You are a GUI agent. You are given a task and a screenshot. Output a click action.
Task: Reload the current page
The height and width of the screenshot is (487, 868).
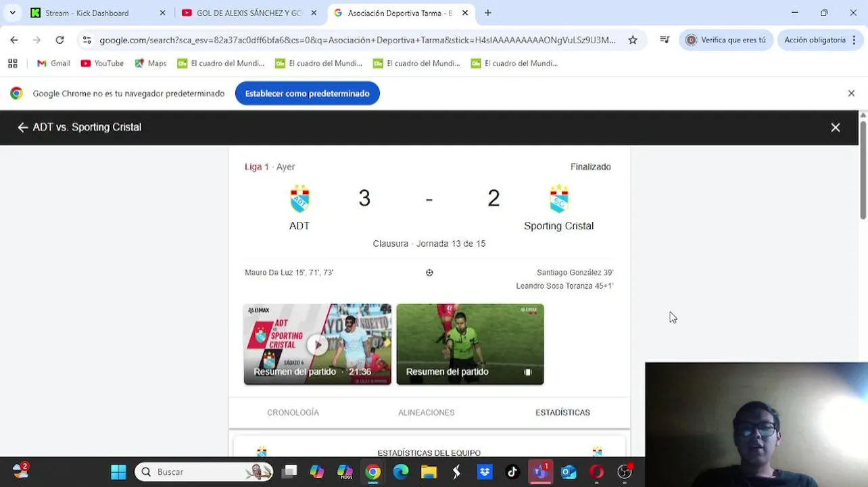[59, 40]
